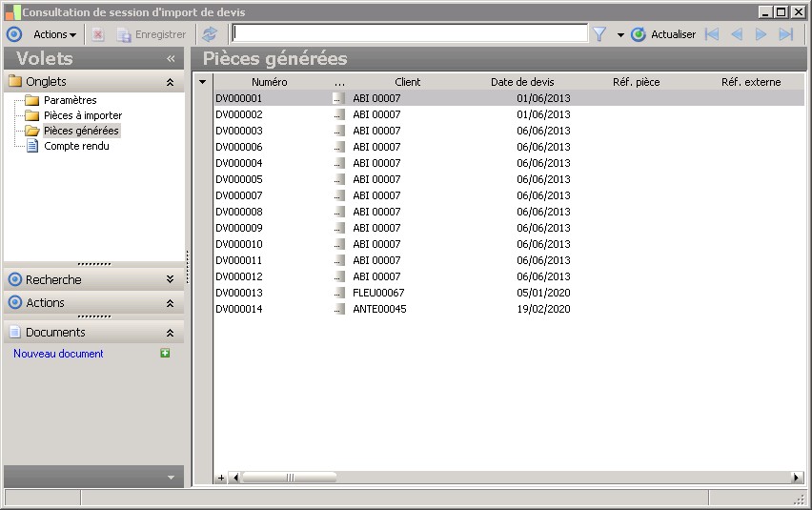Select Pièces générées tree item

point(81,131)
